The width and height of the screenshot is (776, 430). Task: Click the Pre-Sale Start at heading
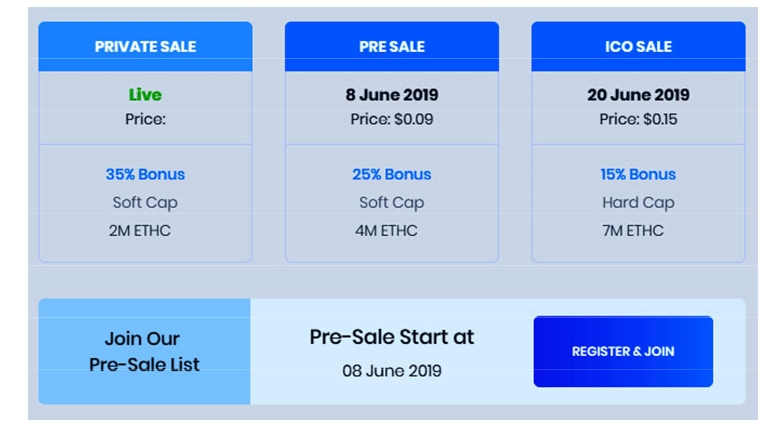click(x=392, y=337)
